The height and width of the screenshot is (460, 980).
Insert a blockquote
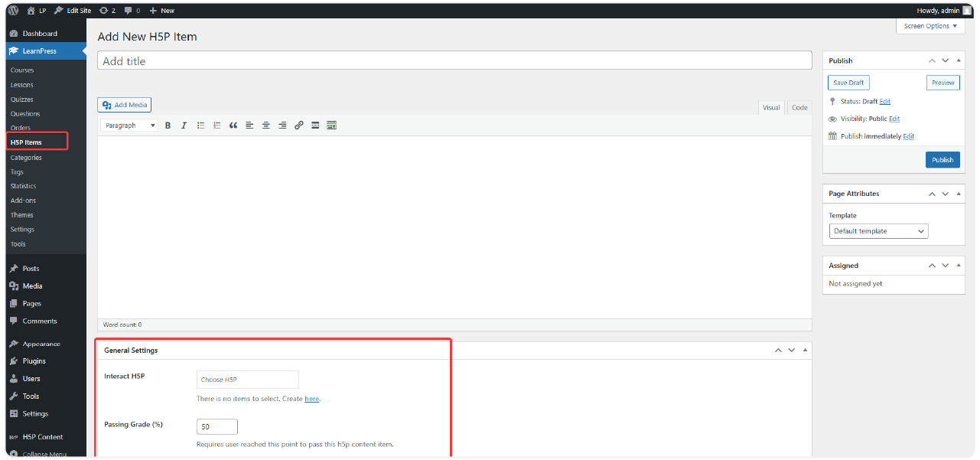pyautogui.click(x=233, y=126)
